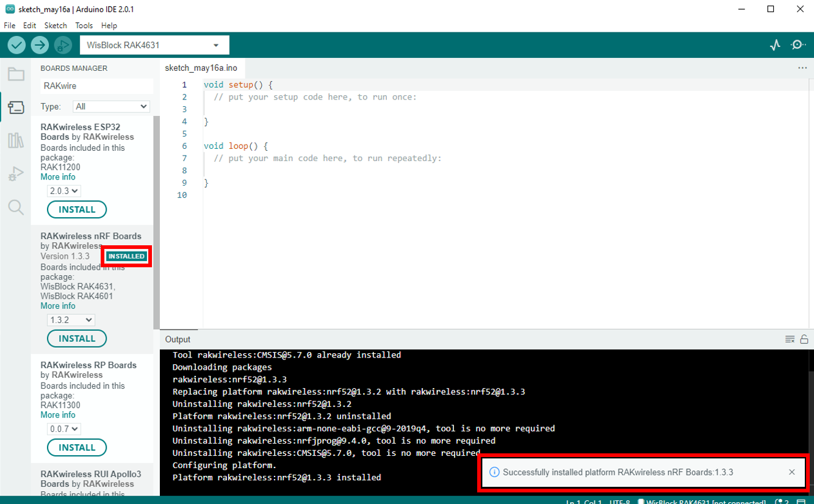Select the Boards Manager sidebar icon
Image resolution: width=814 pixels, height=504 pixels.
tap(16, 108)
